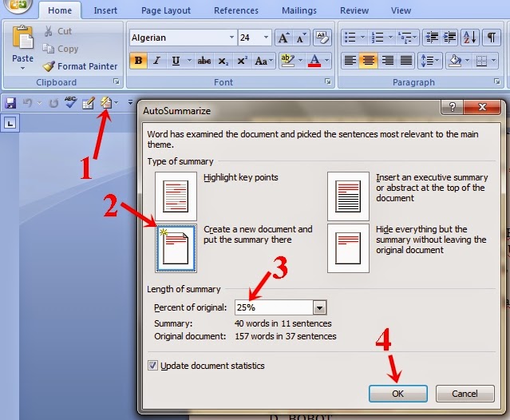Uncheck Update document statistics
510x420 pixels.
(152, 366)
